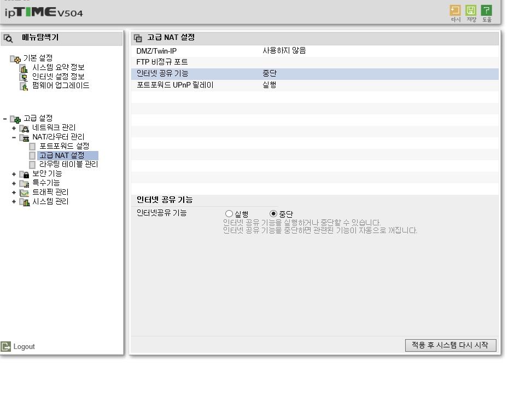The image size is (532, 407).
Task: Select the 인터넷 공유 기능 list row
Action: [315, 74]
